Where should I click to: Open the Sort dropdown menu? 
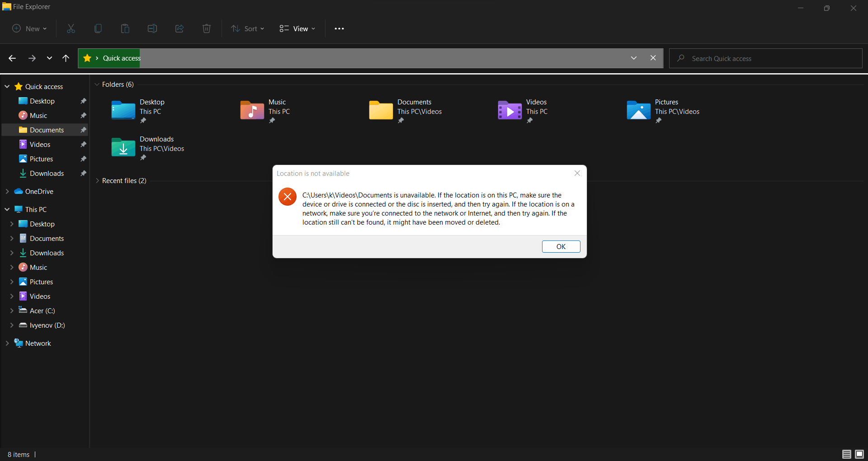point(248,28)
